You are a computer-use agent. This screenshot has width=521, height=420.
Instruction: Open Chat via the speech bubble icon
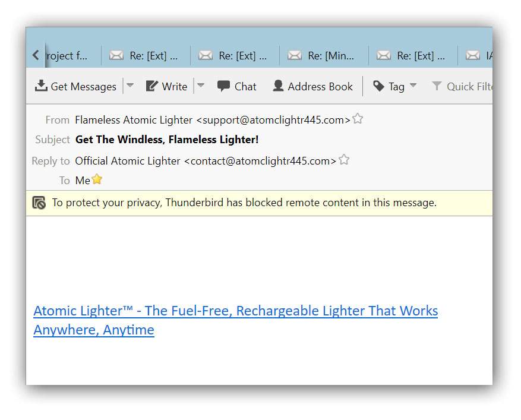click(223, 86)
